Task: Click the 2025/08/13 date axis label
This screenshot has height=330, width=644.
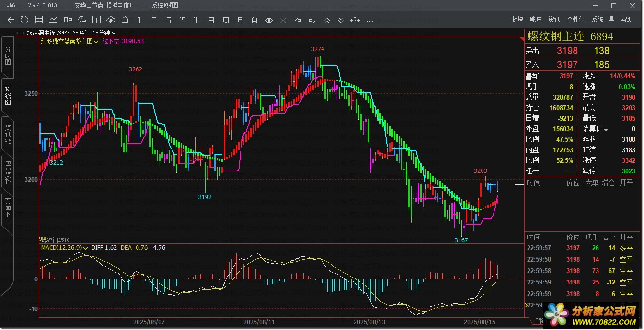Action: (369, 322)
